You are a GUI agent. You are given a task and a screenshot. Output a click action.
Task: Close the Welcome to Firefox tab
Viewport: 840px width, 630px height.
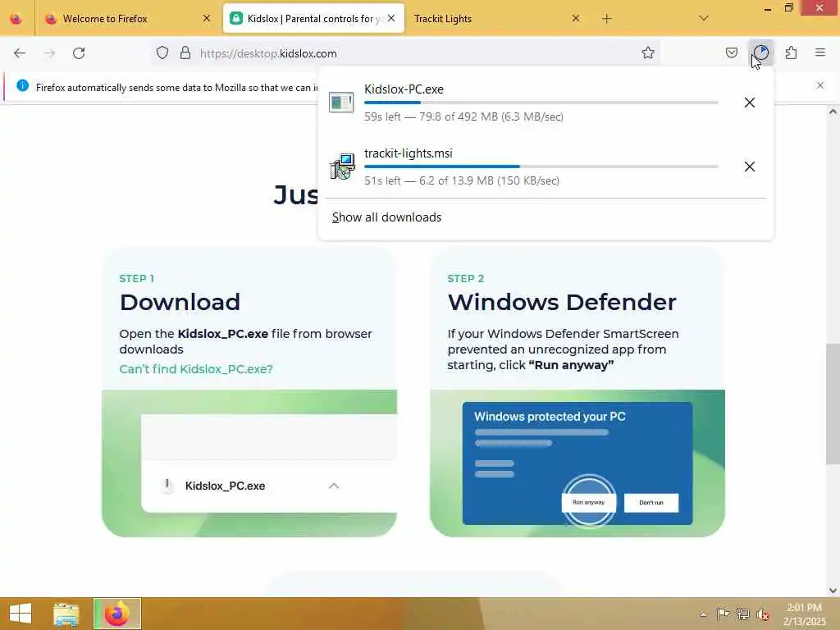click(207, 19)
